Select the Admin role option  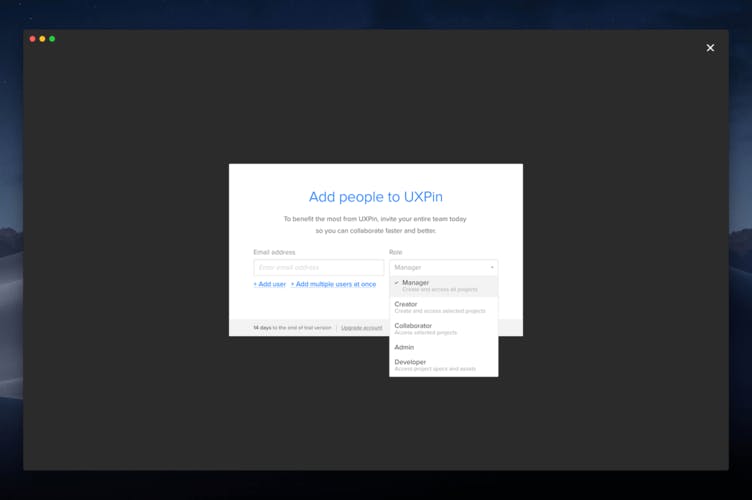(x=444, y=347)
